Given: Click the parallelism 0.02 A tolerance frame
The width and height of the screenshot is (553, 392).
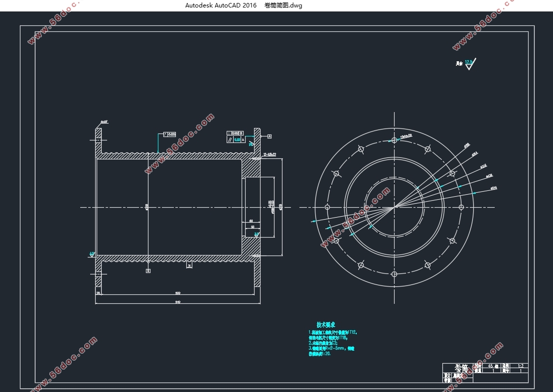Looking at the screenshot, I should tap(236, 140).
